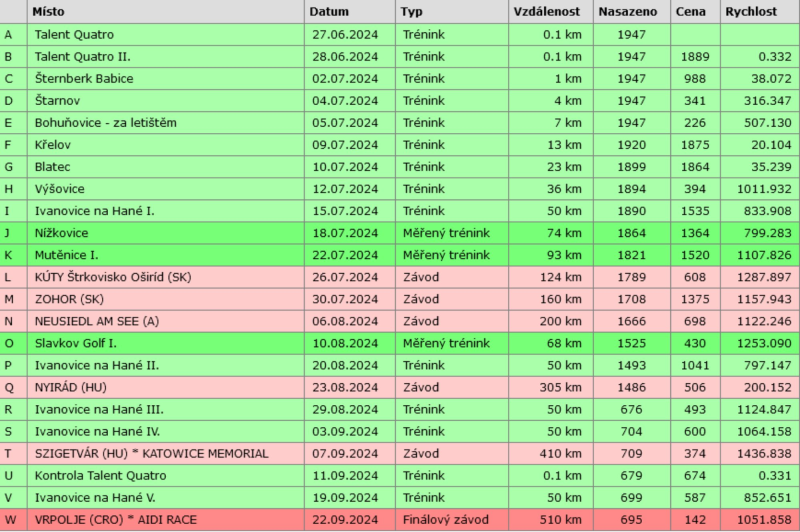
Task: Click the Místo column header
Action: coord(50,12)
